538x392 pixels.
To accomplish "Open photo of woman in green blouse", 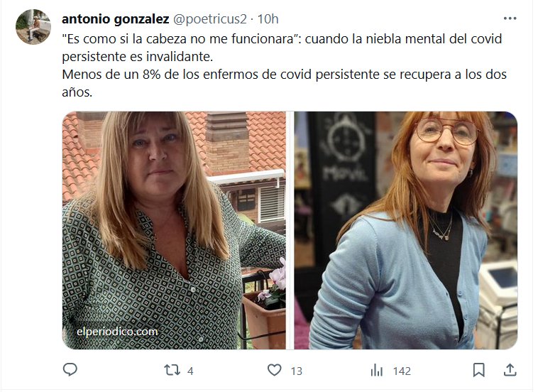I will click(174, 230).
